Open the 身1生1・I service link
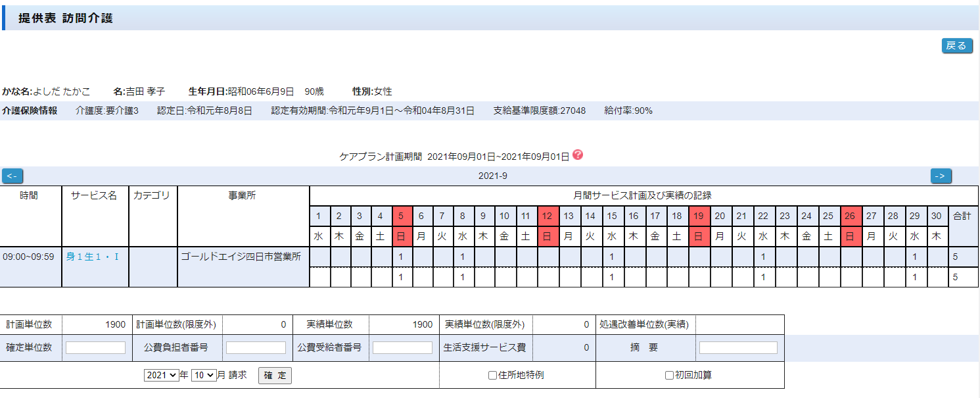This screenshot has width=980, height=398. tap(93, 257)
